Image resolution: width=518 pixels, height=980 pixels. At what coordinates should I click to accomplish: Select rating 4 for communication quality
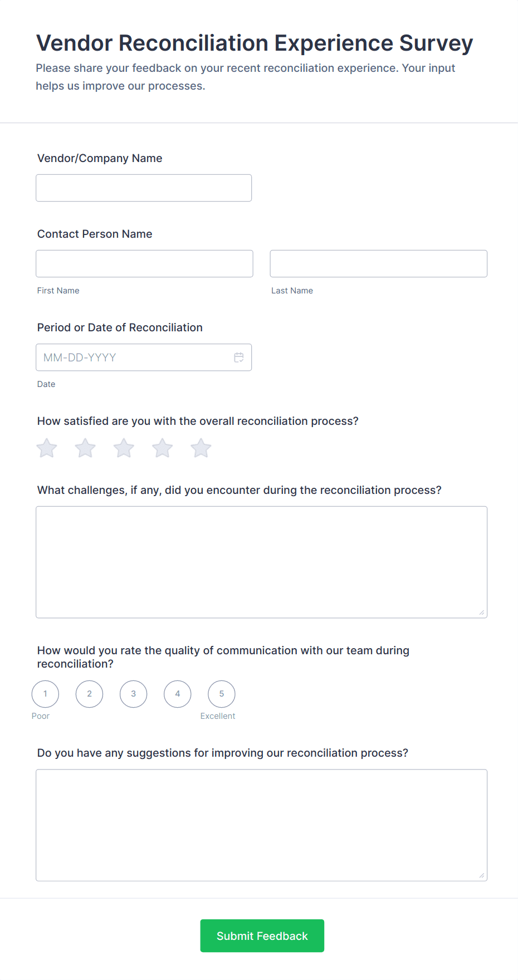point(177,694)
